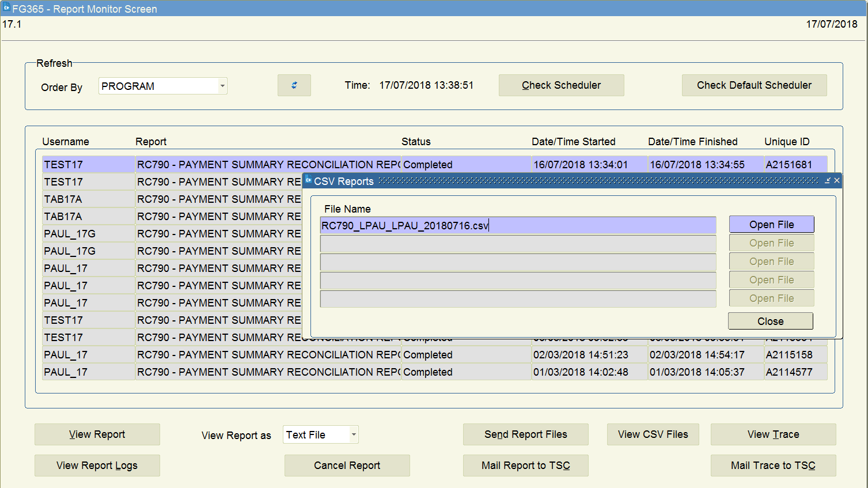Open View CSV Files
The width and height of the screenshot is (868, 488).
(653, 434)
